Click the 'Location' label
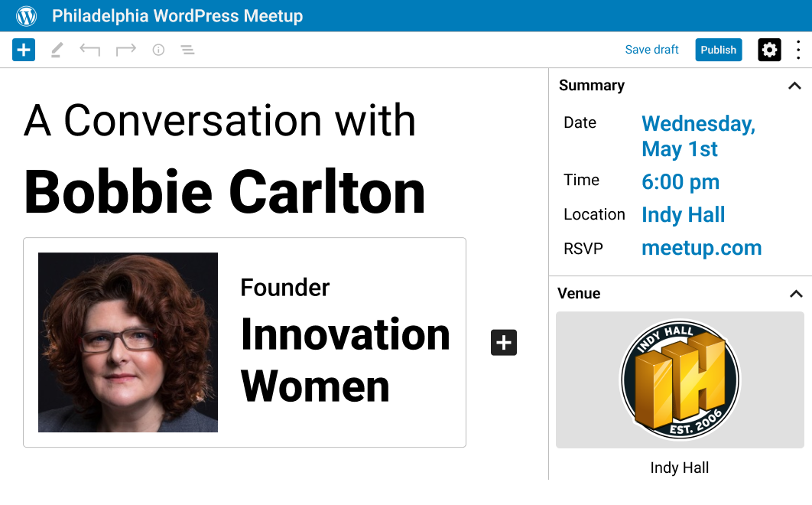 595,214
